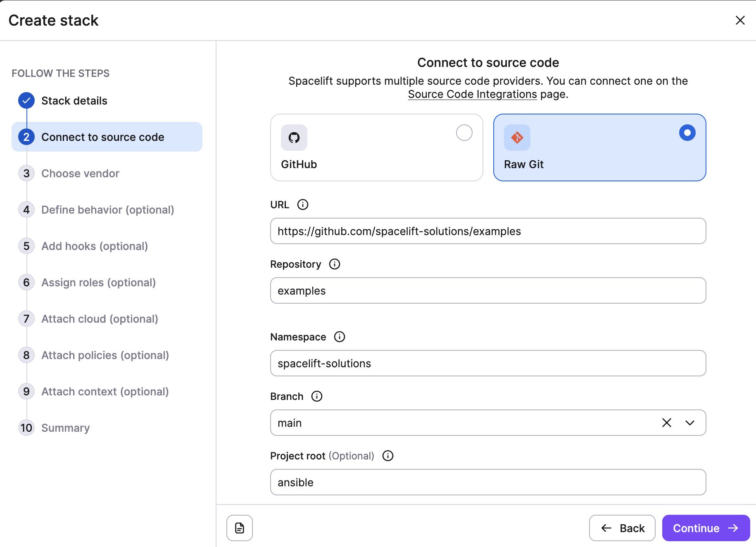Open the Project root info tooltip icon
This screenshot has height=547, width=756.
388,456
